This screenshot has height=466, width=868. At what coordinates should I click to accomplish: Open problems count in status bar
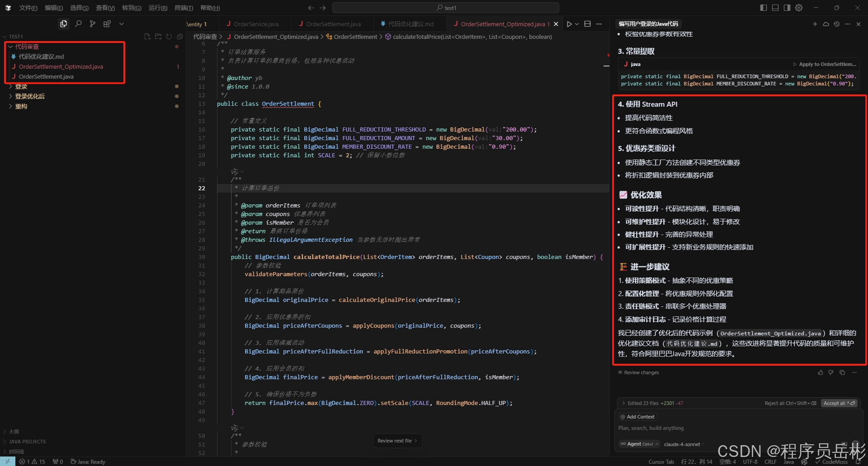[x=32, y=461]
